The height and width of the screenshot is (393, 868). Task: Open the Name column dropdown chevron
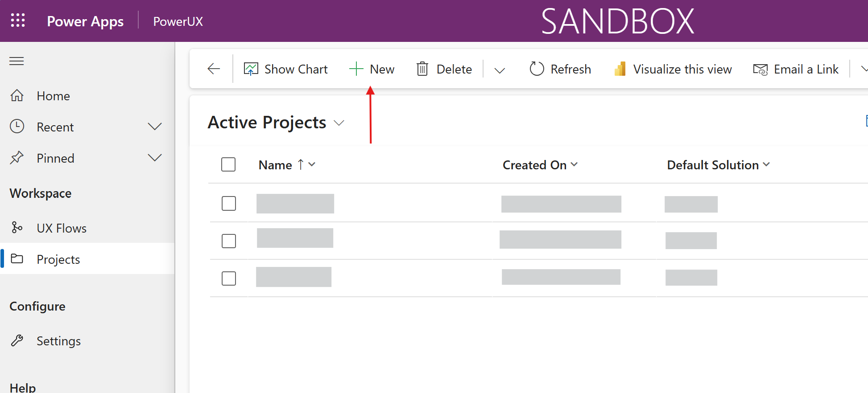pyautogui.click(x=312, y=164)
